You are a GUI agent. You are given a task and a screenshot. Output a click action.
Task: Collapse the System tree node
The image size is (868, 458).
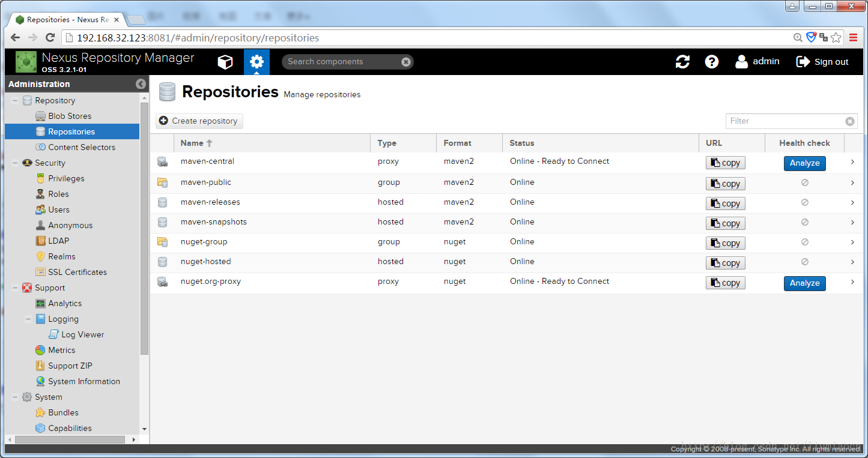pos(15,397)
